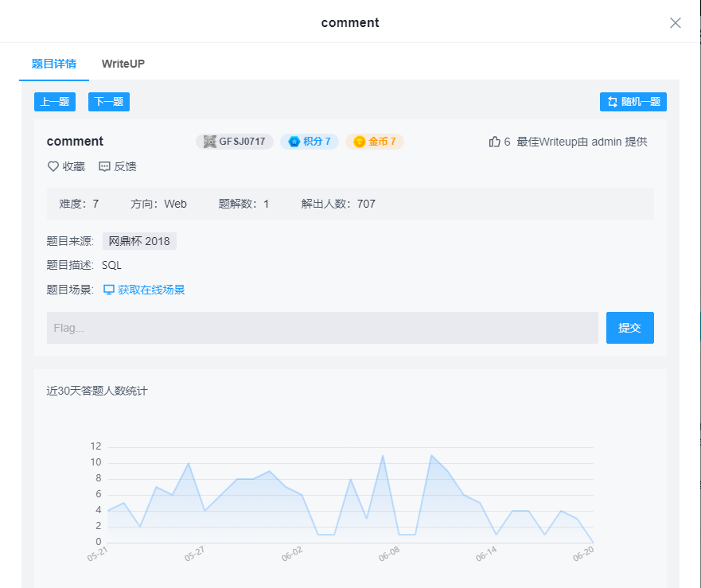The image size is (701, 588).
Task: Select the 题目详情 tab
Action: click(x=54, y=64)
